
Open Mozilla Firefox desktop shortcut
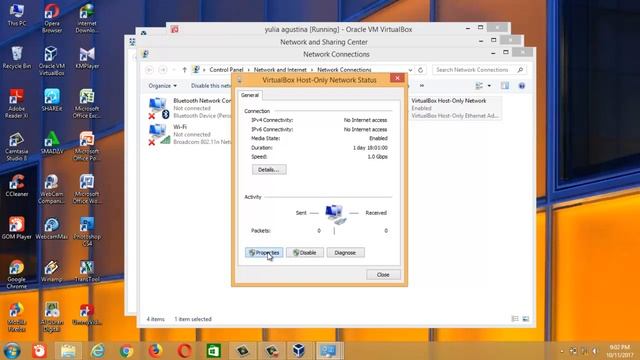[x=17, y=317]
